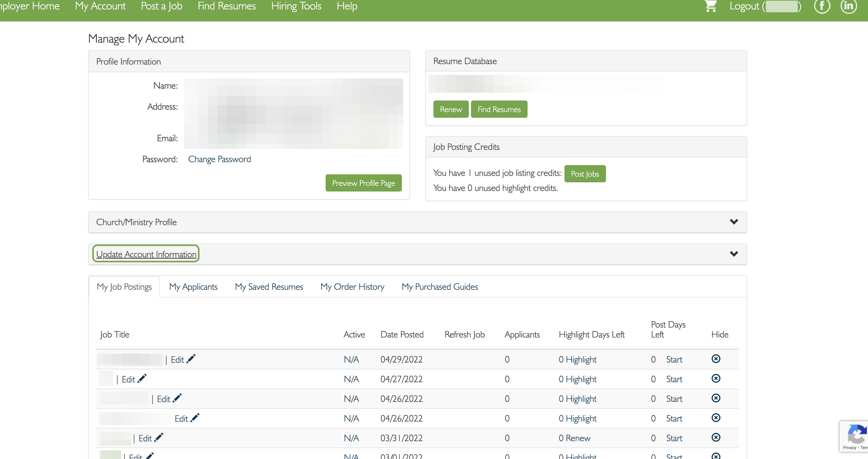The width and height of the screenshot is (868, 459).
Task: Click the Job Title column header
Action: click(x=114, y=334)
